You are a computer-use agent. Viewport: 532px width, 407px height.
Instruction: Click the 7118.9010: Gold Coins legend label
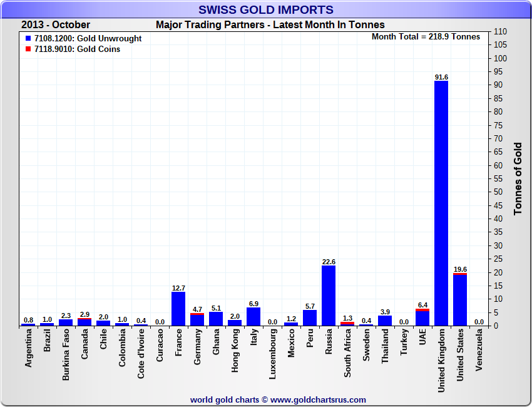pos(77,49)
